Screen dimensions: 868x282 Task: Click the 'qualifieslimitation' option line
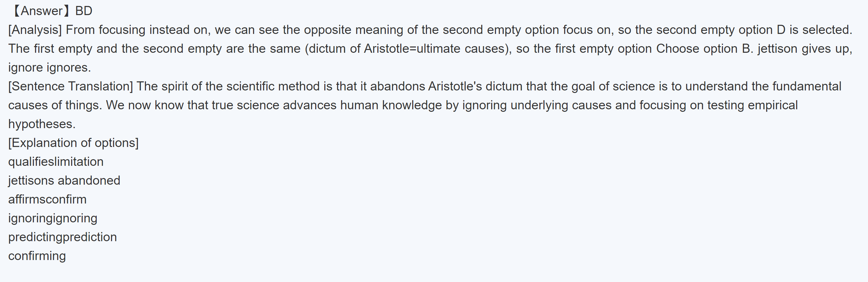tap(56, 162)
